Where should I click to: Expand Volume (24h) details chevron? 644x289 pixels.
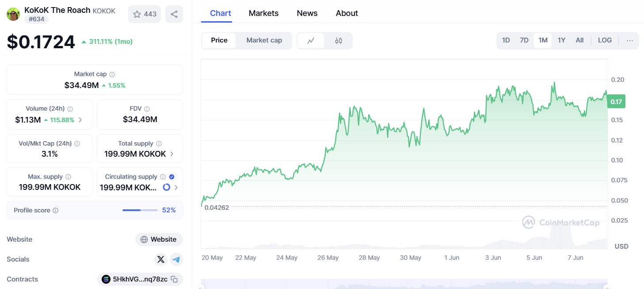[80, 120]
